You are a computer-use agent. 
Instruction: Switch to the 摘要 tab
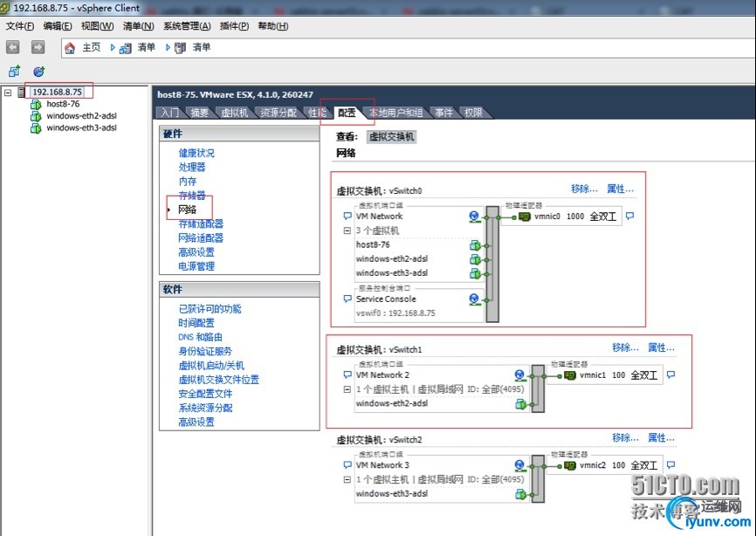(199, 113)
